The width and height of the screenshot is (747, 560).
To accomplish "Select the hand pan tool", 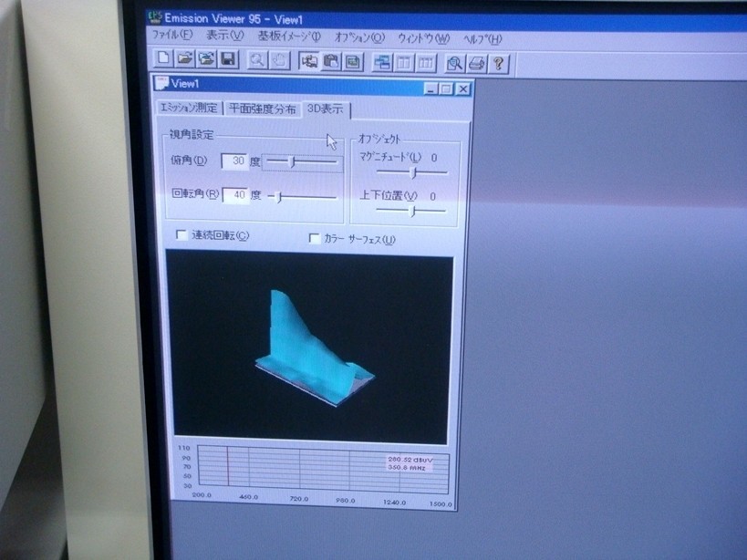I will [x=279, y=61].
